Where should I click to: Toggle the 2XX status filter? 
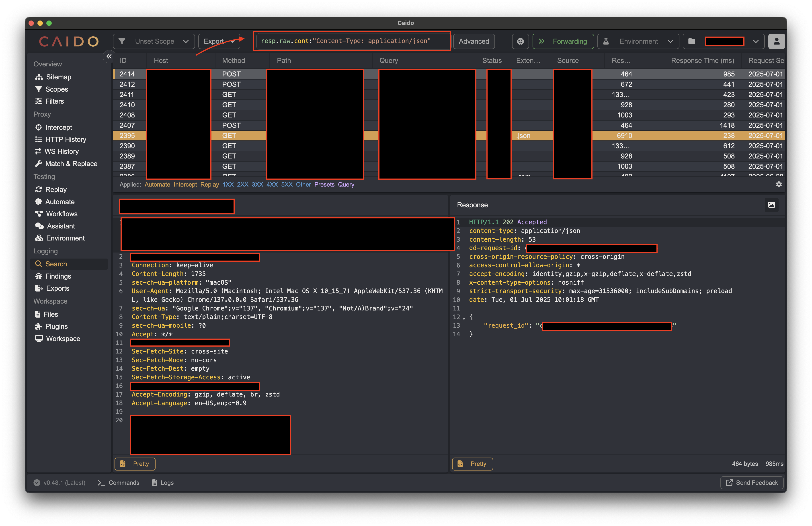(x=243, y=184)
